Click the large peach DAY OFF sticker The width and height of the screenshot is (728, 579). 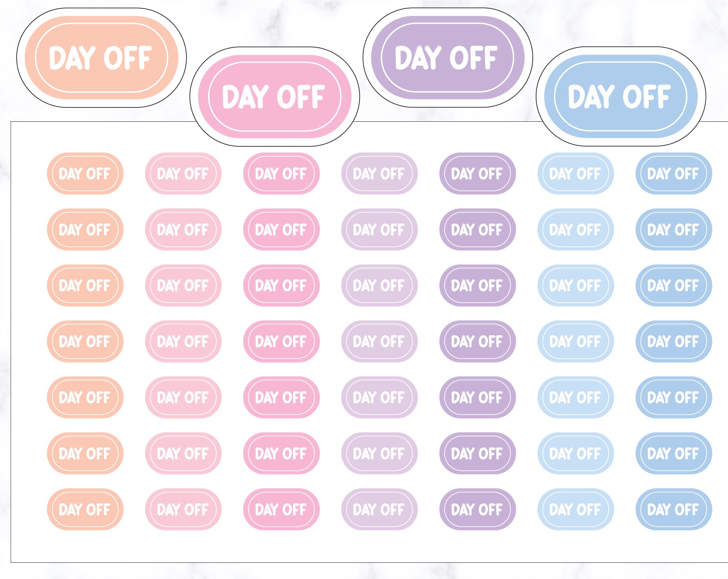tap(101, 58)
